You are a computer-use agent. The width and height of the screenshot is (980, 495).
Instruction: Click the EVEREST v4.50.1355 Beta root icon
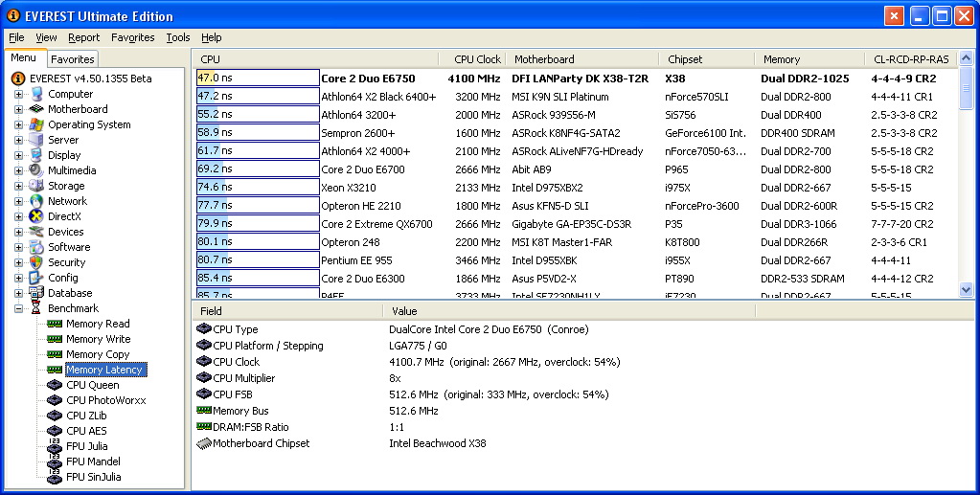pyautogui.click(x=19, y=79)
